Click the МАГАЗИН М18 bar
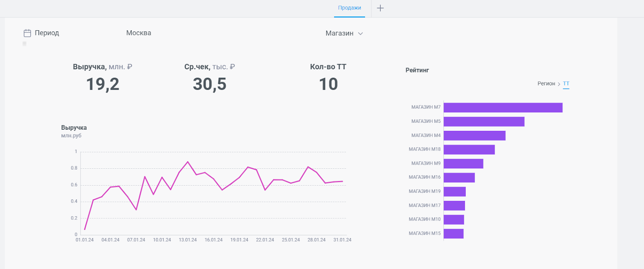Screen dimensions: 644x269 tap(469, 150)
